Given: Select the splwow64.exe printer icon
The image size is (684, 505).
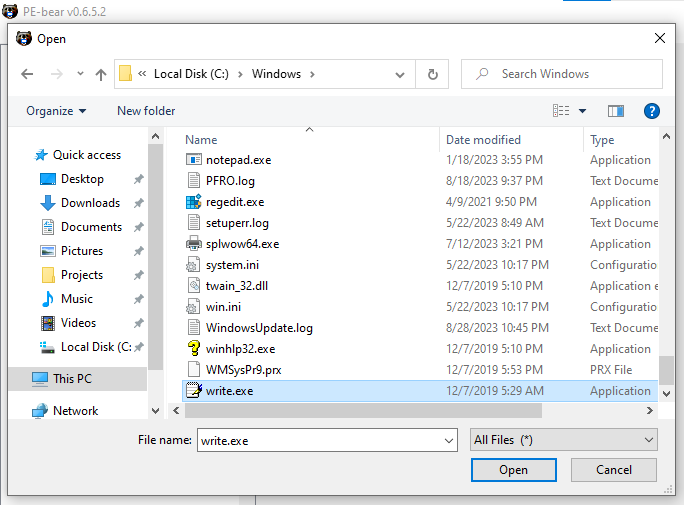Looking at the screenshot, I should click(194, 243).
